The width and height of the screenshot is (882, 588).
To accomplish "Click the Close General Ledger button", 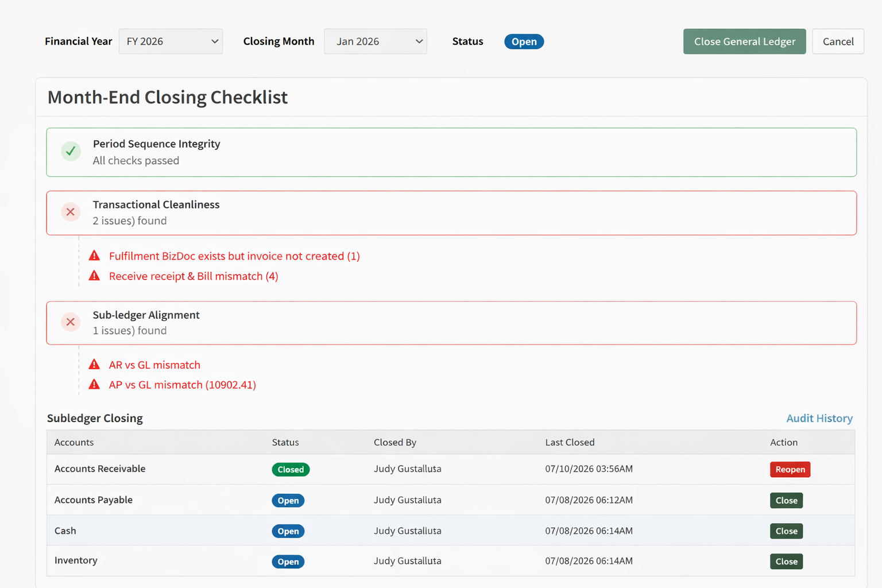I will (x=744, y=41).
